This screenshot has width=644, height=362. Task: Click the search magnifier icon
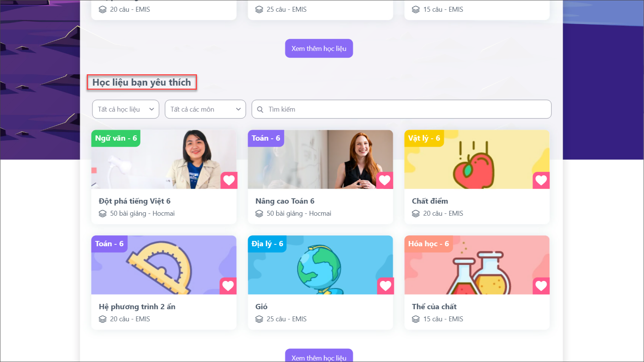(x=260, y=109)
